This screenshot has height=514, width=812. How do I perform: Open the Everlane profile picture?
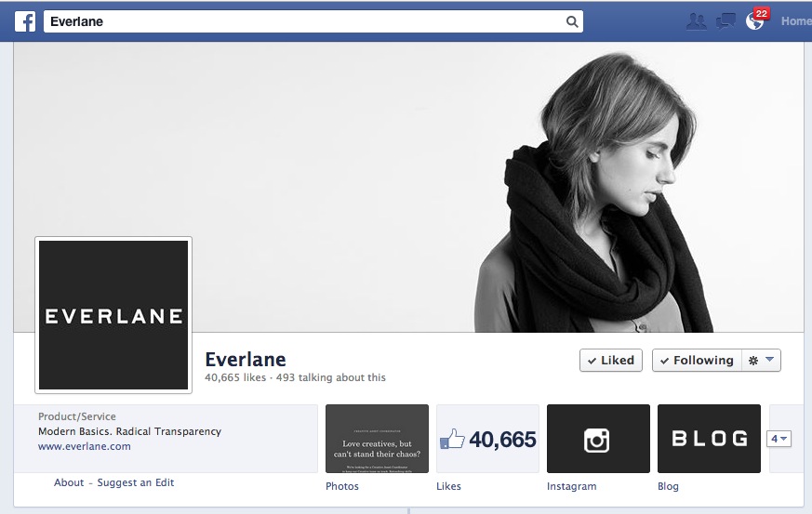click(113, 315)
